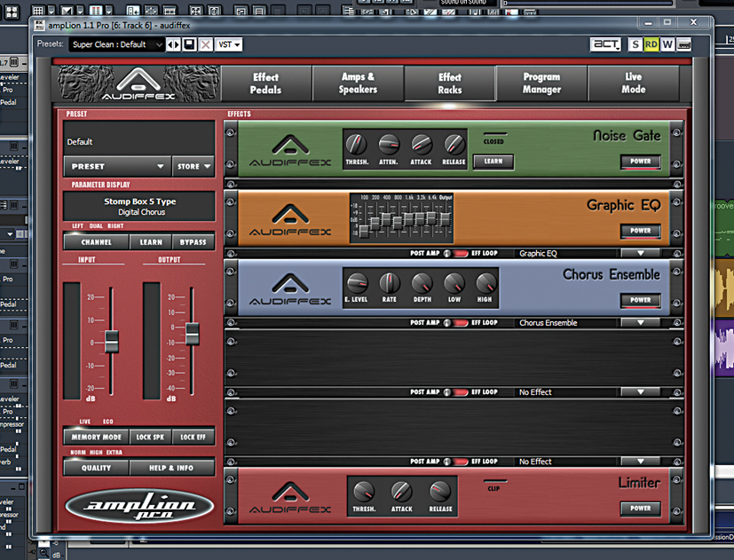Image resolution: width=734 pixels, height=560 pixels.
Task: Click the Chorus HIGH knob
Action: [485, 283]
